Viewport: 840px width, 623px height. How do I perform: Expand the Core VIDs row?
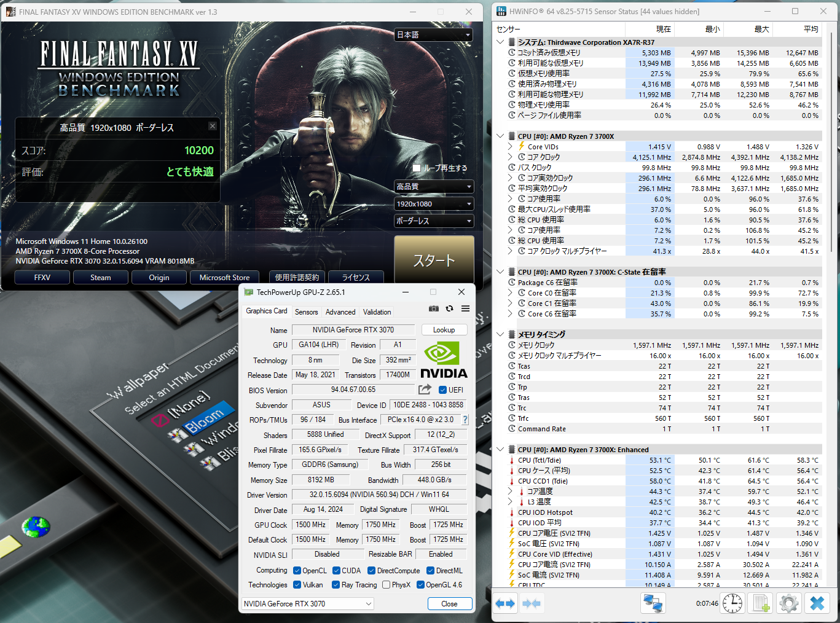tap(510, 146)
